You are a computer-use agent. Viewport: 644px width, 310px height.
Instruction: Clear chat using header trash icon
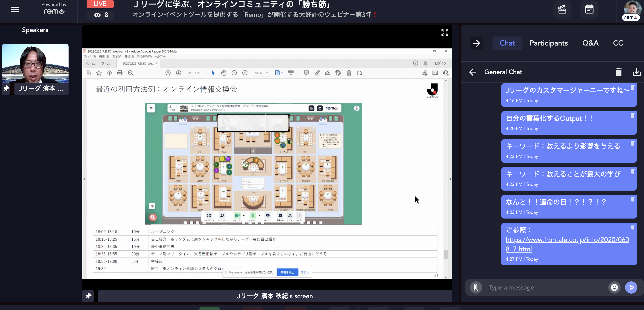[619, 72]
